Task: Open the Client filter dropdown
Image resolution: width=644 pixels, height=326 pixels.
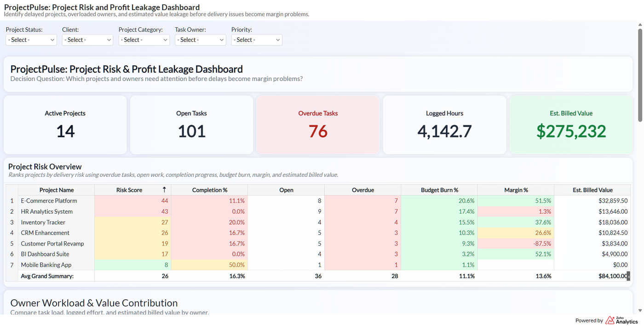Action: 87,40
